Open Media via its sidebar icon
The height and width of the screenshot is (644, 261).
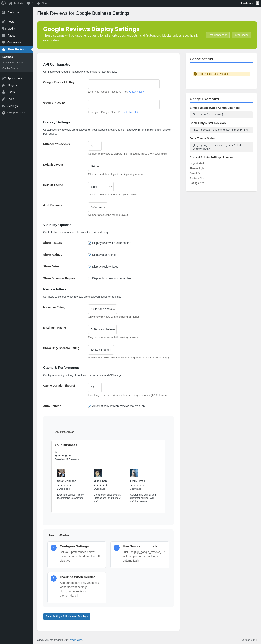(4, 29)
